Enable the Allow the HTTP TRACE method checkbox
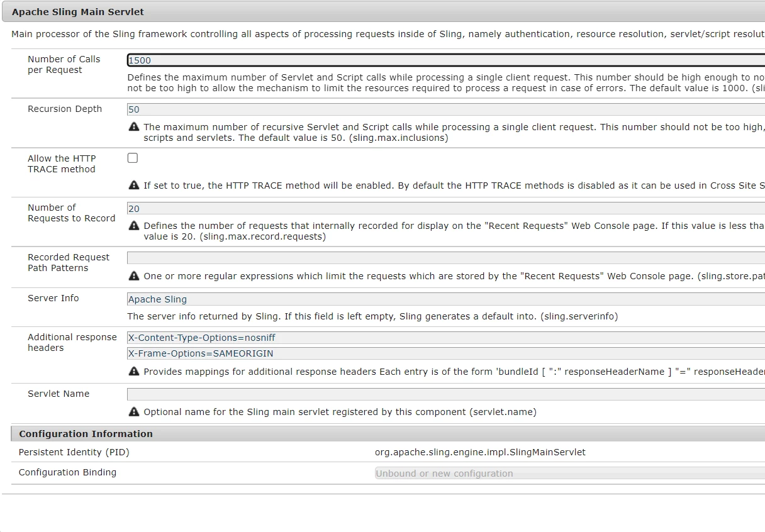765x532 pixels. point(133,158)
